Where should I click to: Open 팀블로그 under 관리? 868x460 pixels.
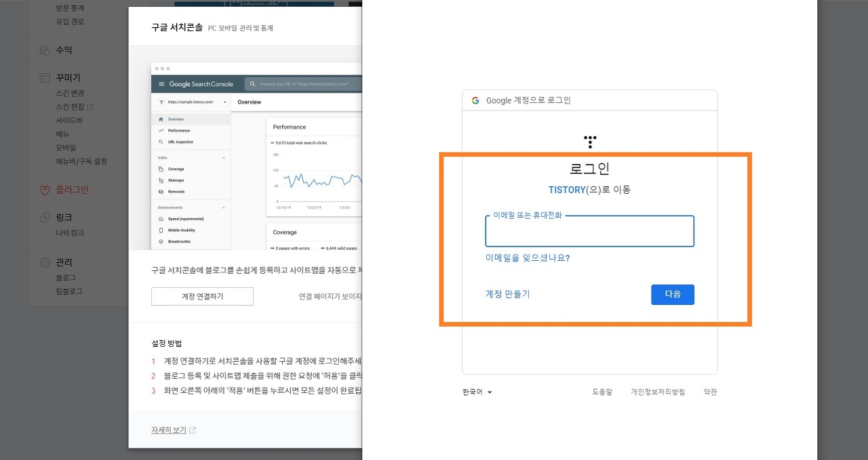click(69, 291)
